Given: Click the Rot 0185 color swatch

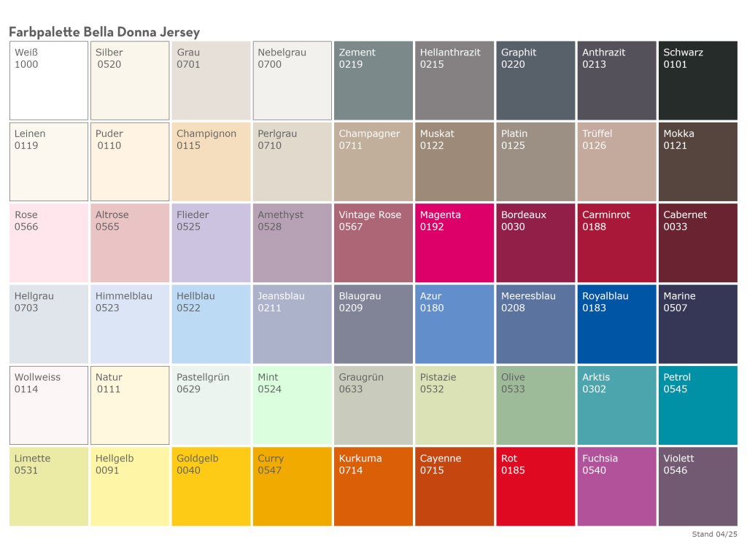Looking at the screenshot, I should 535,486.
